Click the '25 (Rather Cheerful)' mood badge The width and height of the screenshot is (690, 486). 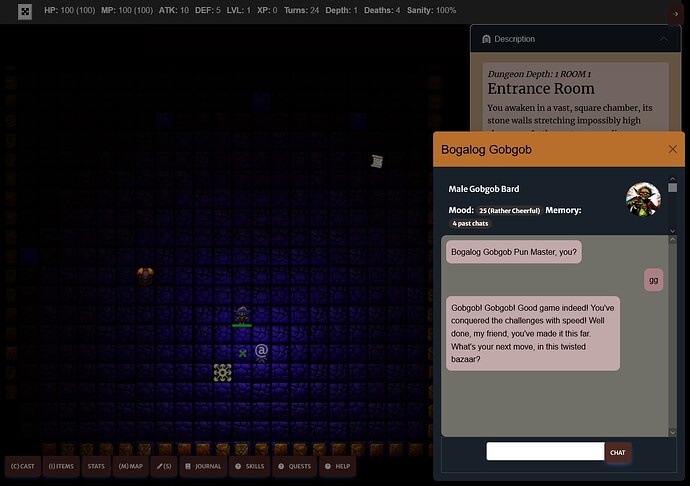click(x=510, y=210)
